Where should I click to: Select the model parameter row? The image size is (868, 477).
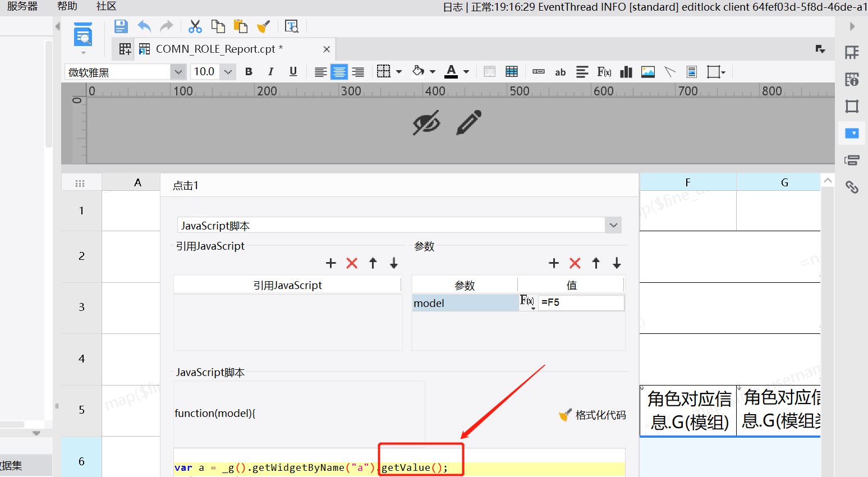click(465, 303)
